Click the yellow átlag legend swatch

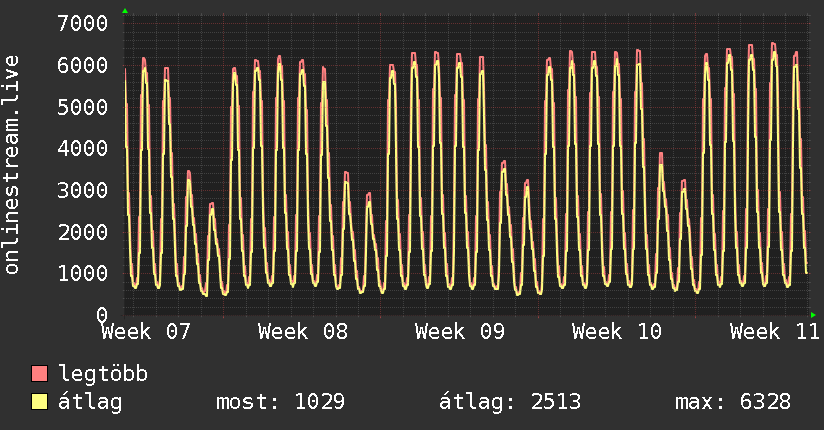point(39,401)
